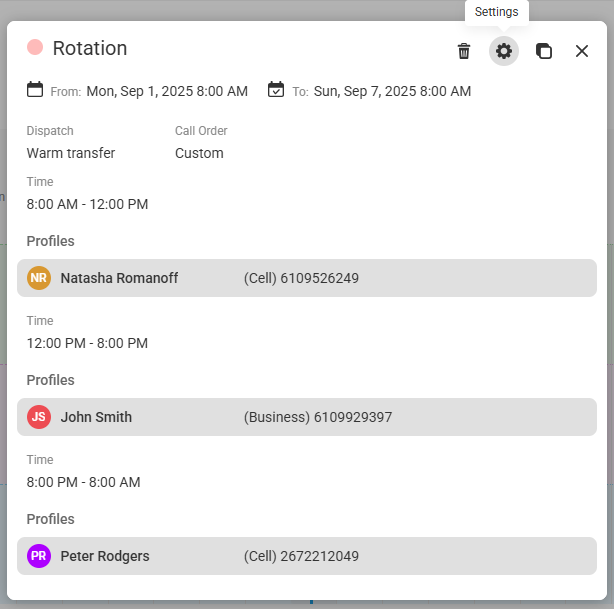
Task: Click time range 12:00 PM - 8:00 PM
Action: pyautogui.click(x=87, y=343)
